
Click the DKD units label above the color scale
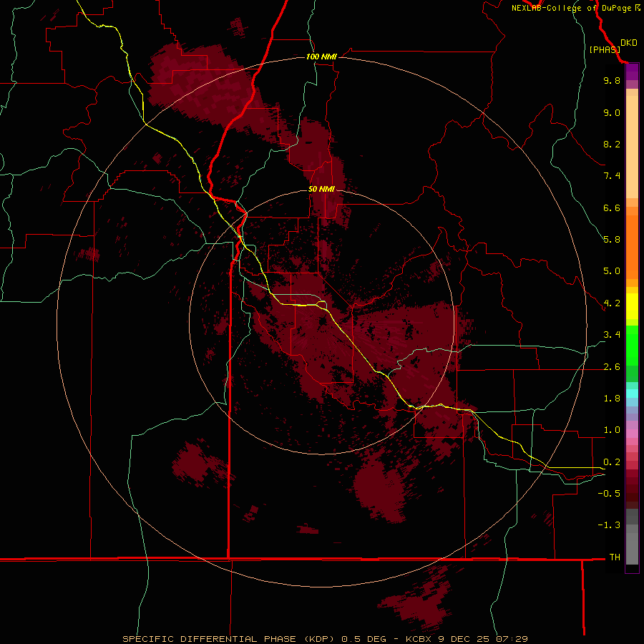tap(628, 43)
